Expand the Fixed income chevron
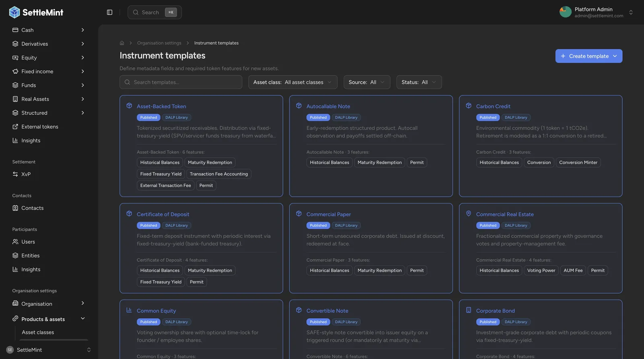The width and height of the screenshot is (644, 359). 83,71
